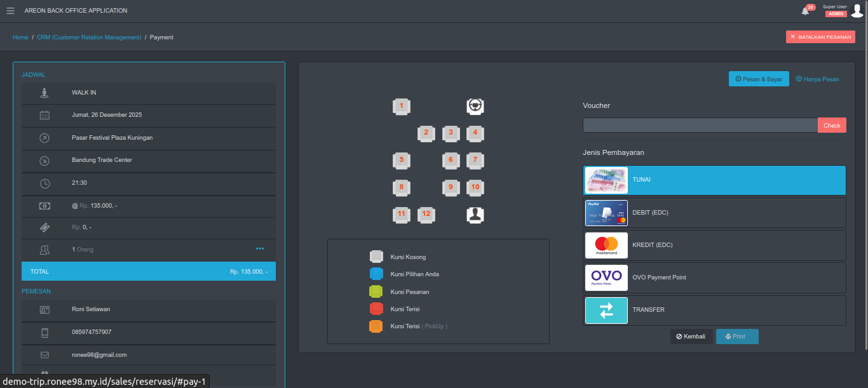Image resolution: width=868 pixels, height=388 pixels.
Task: Select the Pesan & Bayar tab
Action: 759,78
